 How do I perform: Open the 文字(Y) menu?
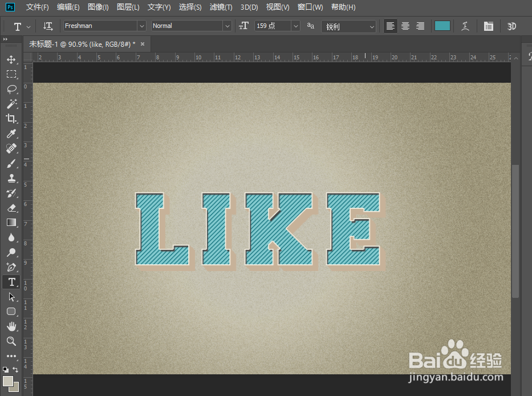[x=159, y=7]
